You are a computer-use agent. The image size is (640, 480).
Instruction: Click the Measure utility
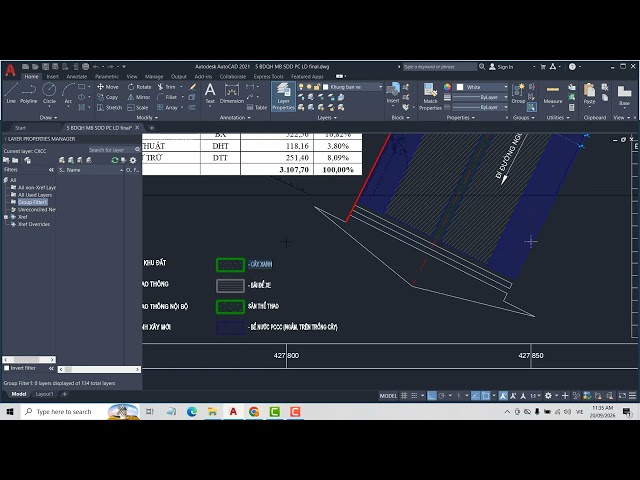(x=553, y=93)
